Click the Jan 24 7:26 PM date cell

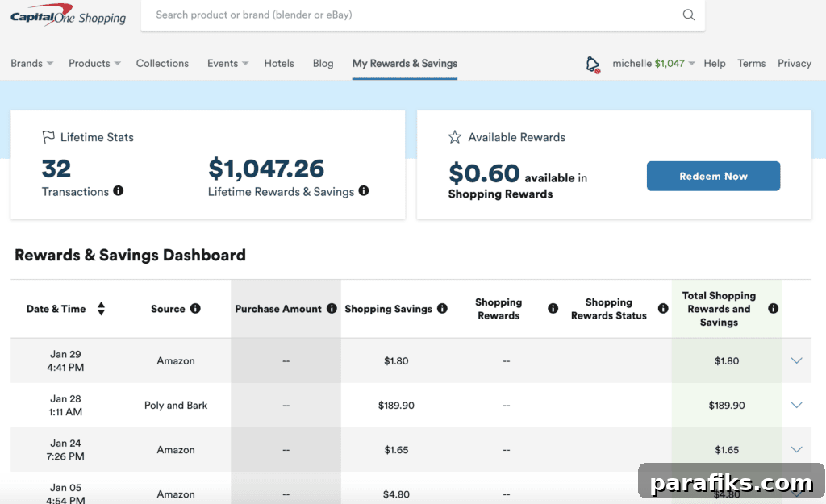(x=65, y=450)
